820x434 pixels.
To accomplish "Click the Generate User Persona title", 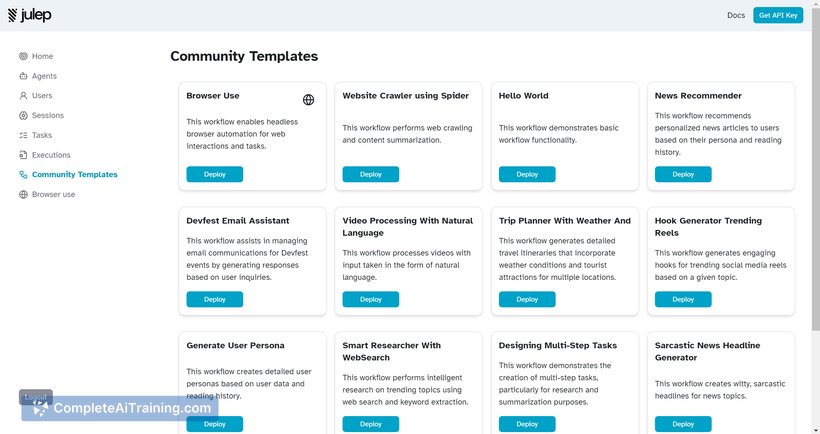I will pyautogui.click(x=235, y=346).
